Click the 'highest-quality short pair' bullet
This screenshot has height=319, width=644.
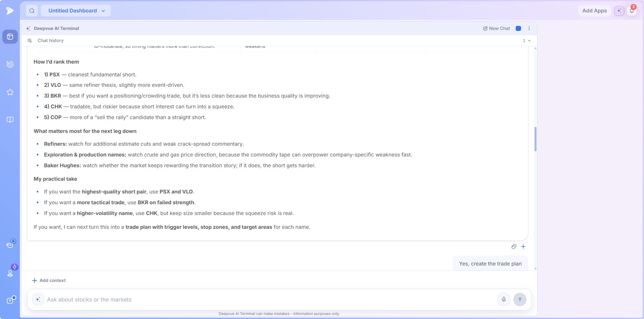tap(119, 192)
